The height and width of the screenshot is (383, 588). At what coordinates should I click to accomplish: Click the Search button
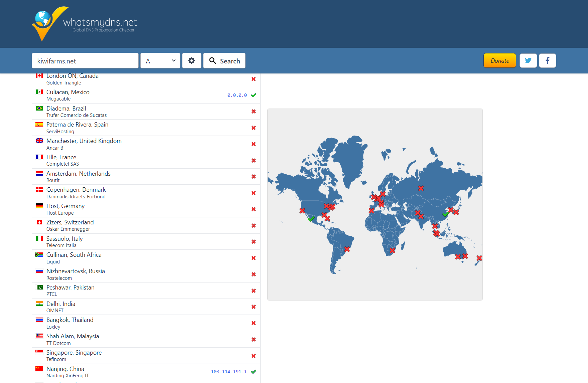pos(224,61)
